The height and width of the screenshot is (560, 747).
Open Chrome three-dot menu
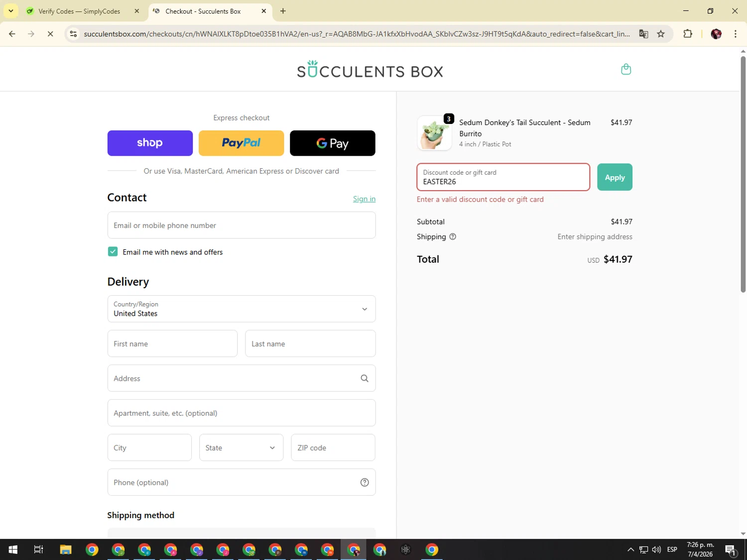pos(736,34)
